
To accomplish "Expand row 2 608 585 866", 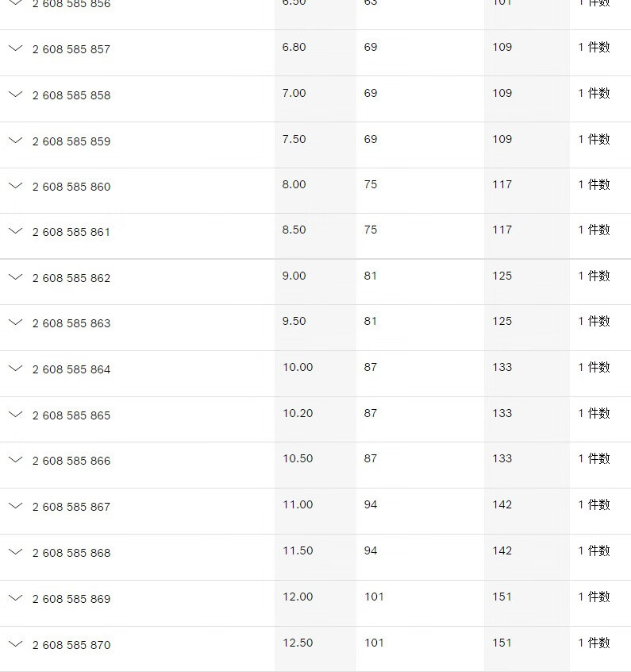I will [x=16, y=460].
